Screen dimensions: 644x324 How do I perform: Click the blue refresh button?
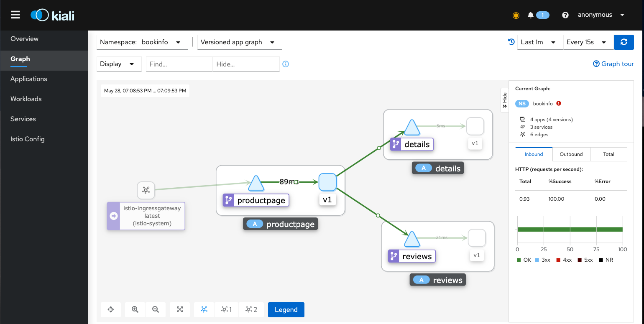tap(624, 42)
